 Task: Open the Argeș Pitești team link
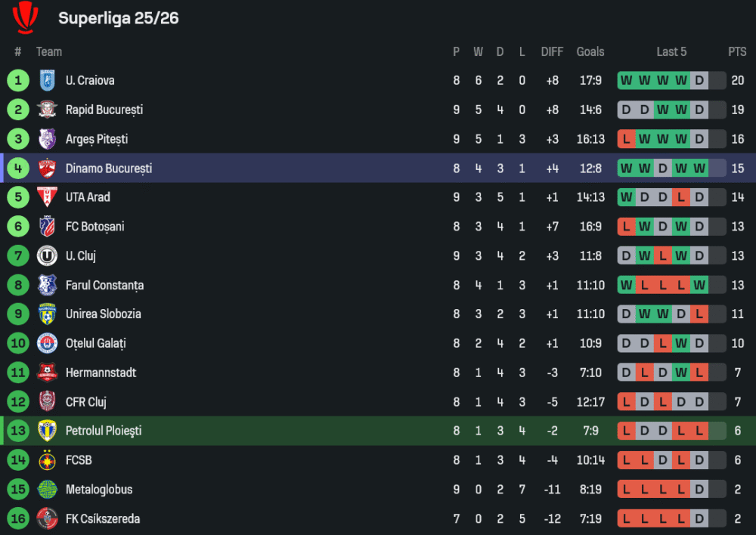click(97, 139)
